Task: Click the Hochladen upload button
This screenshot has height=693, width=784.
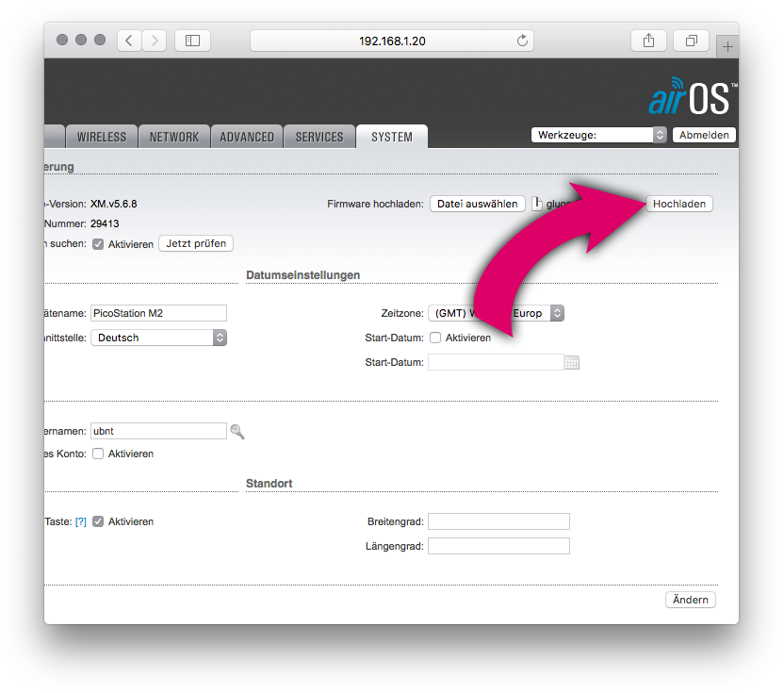Action: pyautogui.click(x=680, y=204)
